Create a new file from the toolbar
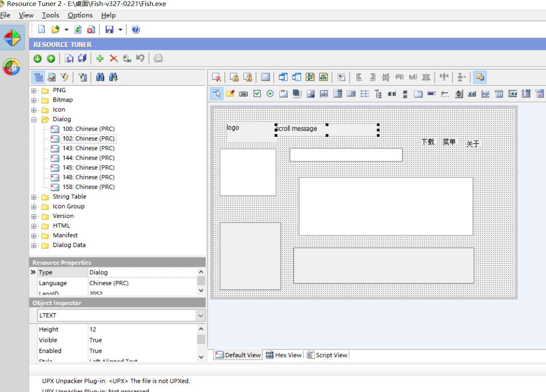 [42, 29]
